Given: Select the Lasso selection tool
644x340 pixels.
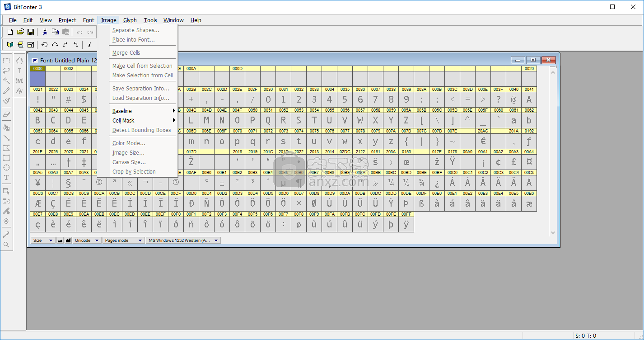Looking at the screenshot, I should pos(6,71).
